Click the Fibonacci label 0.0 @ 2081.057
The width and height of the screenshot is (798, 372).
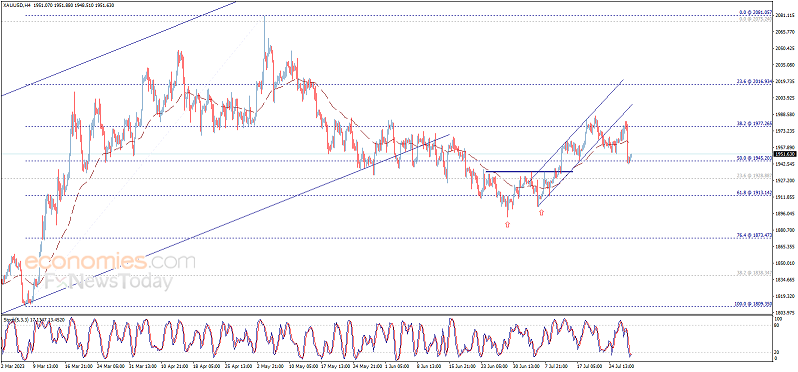pos(755,12)
